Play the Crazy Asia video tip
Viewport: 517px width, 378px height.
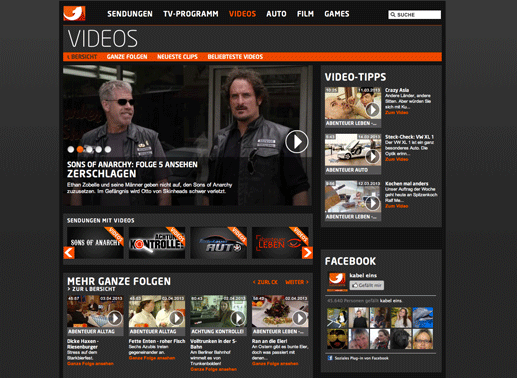click(x=372, y=110)
